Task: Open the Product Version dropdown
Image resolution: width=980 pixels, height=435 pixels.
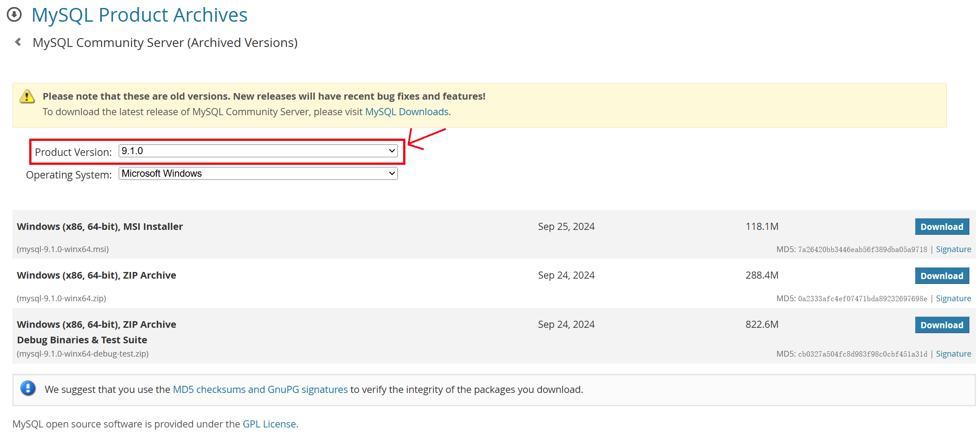Action: (x=258, y=151)
